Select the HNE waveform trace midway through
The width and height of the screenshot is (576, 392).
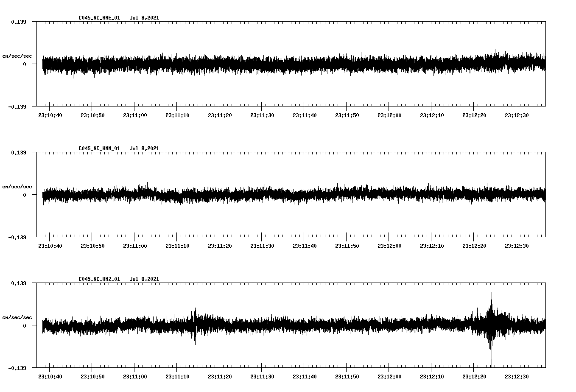[293, 64]
